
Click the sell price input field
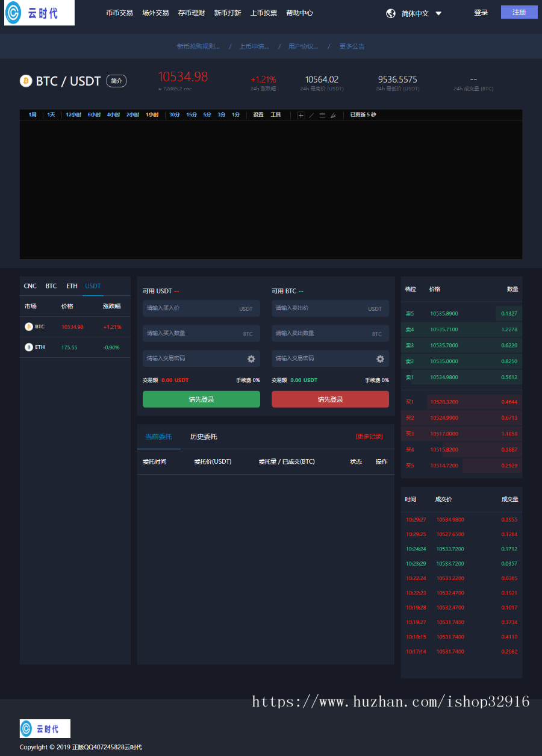330,308
